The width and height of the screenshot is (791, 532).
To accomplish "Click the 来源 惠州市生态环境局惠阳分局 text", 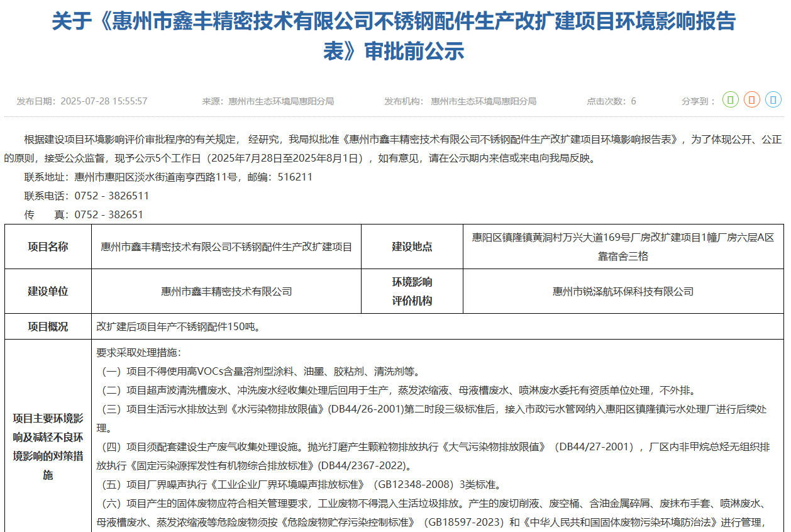I will coord(268,101).
